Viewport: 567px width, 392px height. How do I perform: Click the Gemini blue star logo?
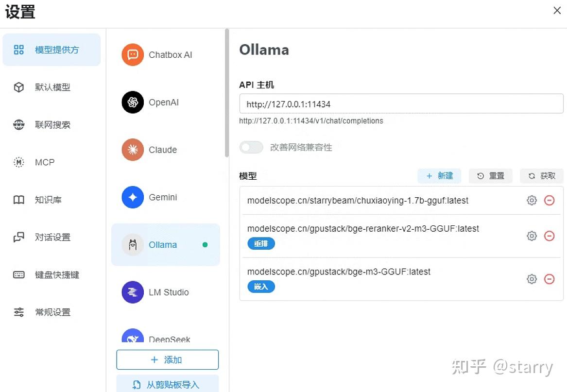click(x=133, y=197)
